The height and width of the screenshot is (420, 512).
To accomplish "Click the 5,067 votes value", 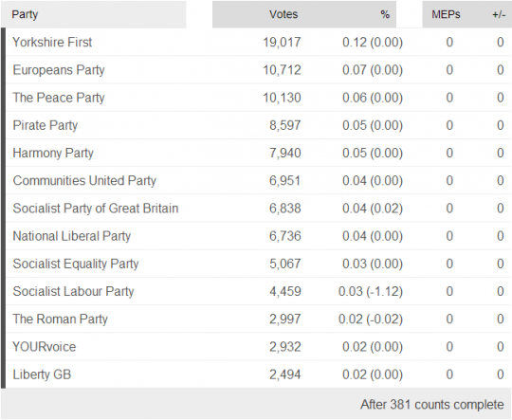I will coord(285,264).
